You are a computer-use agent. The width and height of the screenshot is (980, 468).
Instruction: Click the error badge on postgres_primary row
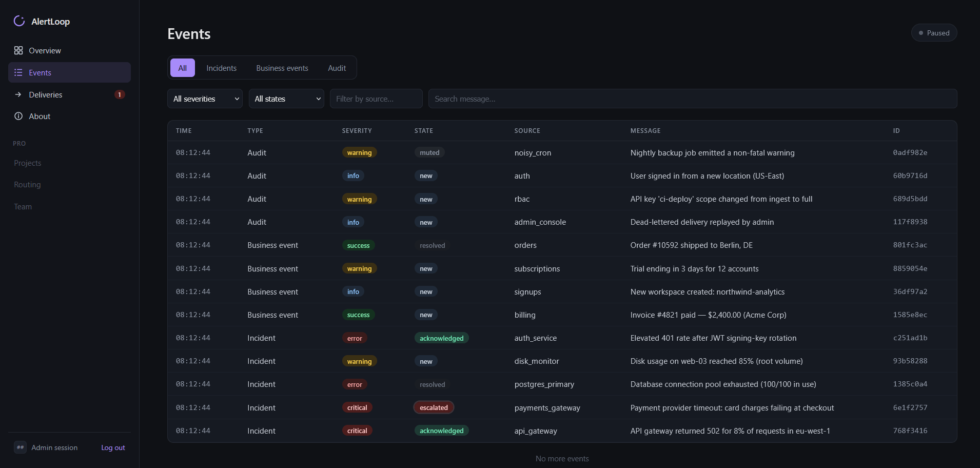click(355, 384)
